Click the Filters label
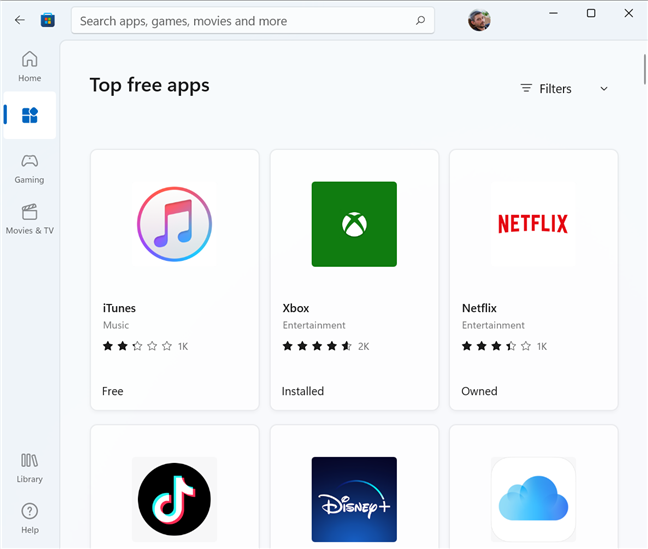 pyautogui.click(x=555, y=88)
